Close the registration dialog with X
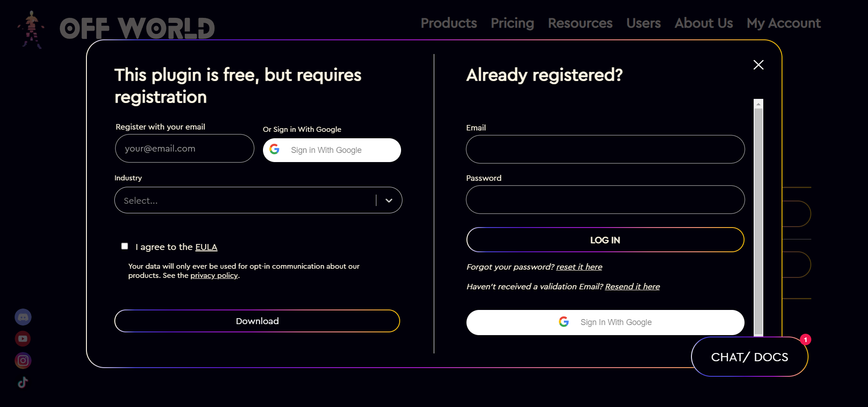Viewport: 868px width, 407px height. click(758, 65)
